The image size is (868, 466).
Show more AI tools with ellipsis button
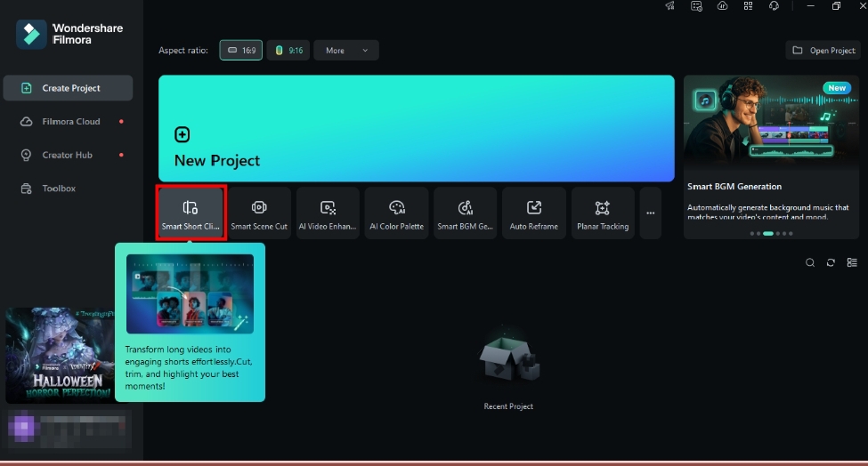650,213
